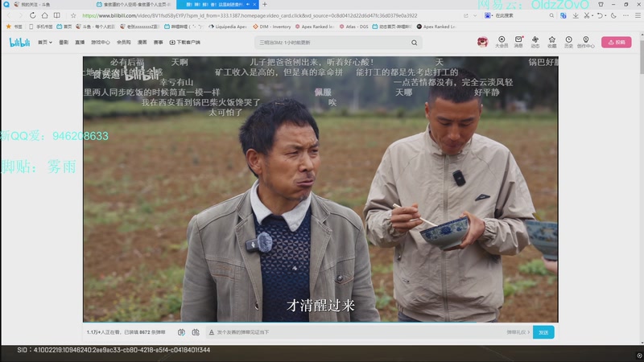Open first Apex Ranked bookmark
The width and height of the screenshot is (644, 362).
point(314,27)
